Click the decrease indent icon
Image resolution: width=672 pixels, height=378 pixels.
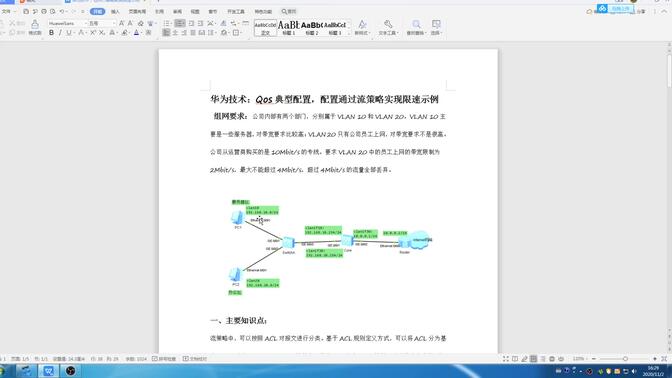(191, 23)
